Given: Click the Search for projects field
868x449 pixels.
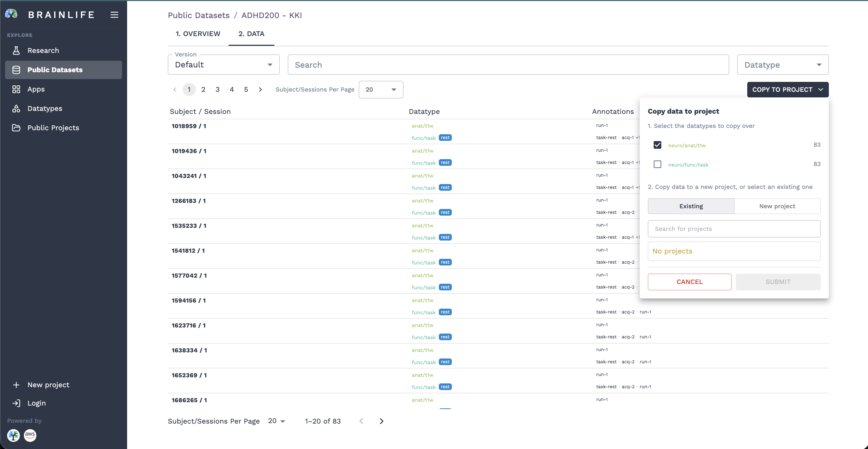Looking at the screenshot, I should click(x=734, y=229).
